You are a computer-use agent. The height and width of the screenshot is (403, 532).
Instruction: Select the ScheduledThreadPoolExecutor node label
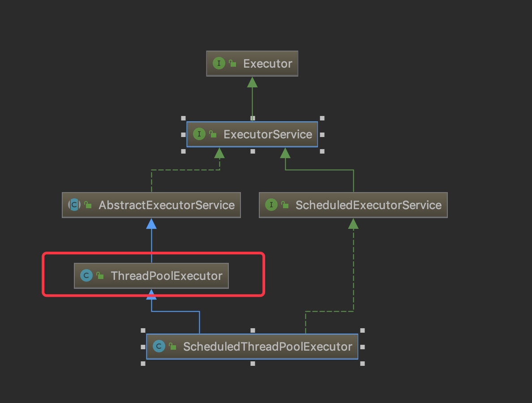[268, 347]
